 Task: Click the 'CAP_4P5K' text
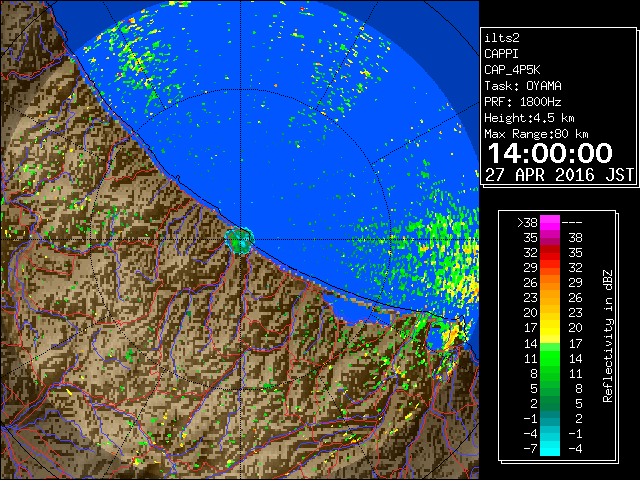512,70
